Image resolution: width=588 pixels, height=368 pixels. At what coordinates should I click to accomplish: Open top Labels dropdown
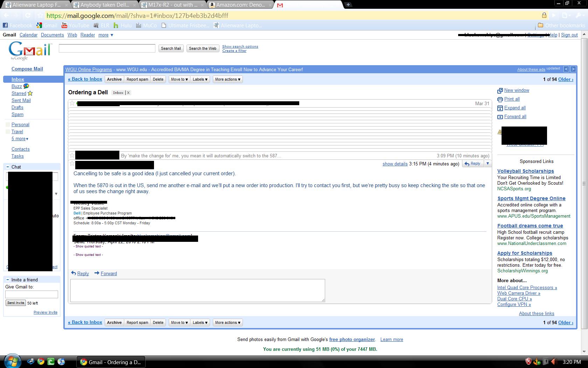[x=200, y=79]
